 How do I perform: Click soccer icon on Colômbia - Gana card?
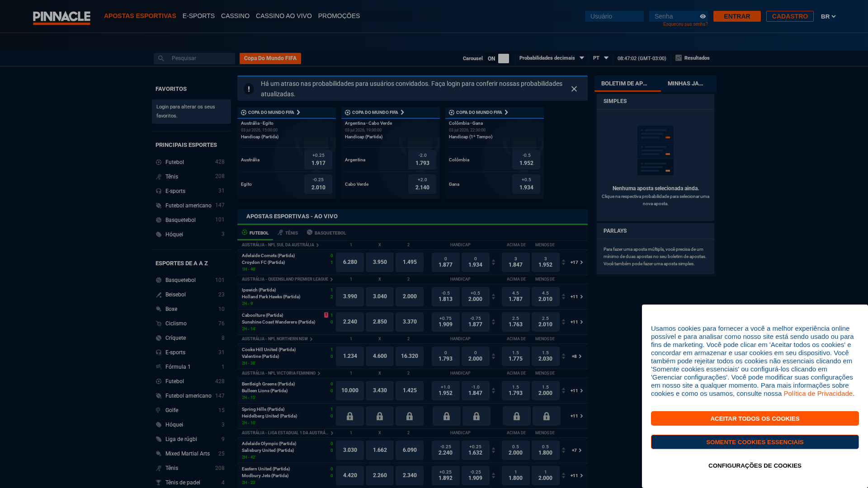[452, 113]
